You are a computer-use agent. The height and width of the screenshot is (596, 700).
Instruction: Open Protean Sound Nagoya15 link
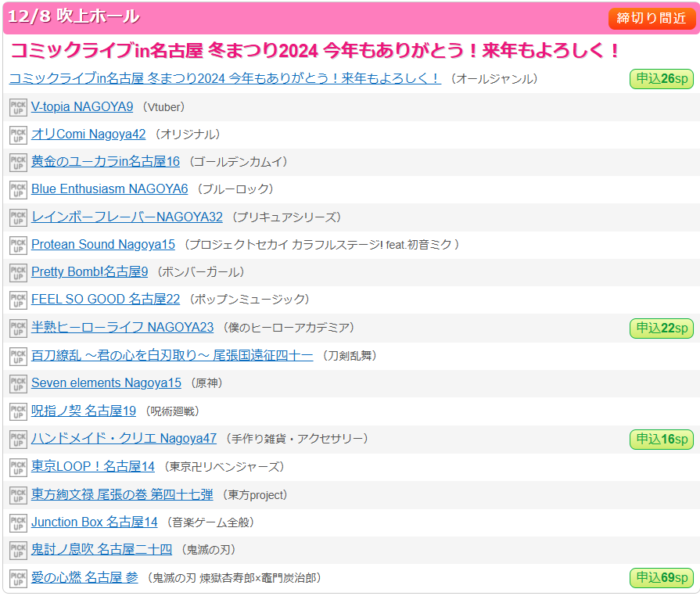pyautogui.click(x=103, y=245)
